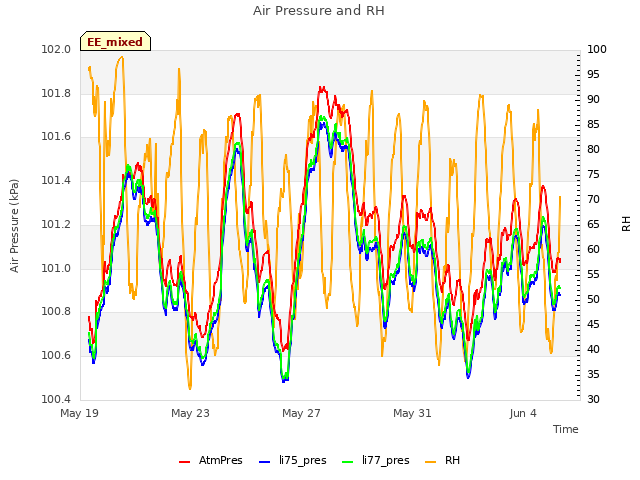Click the AtmPres legend entry
Image resolution: width=640 pixels, height=480 pixels.
tap(211, 460)
